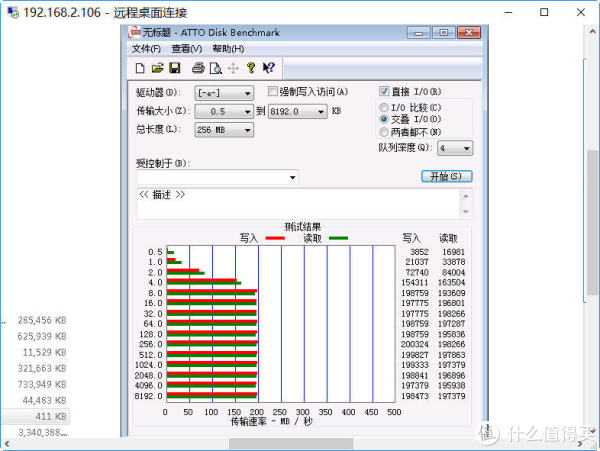Click the remote desktop vertical scrollbar thumb

tap(592, 223)
